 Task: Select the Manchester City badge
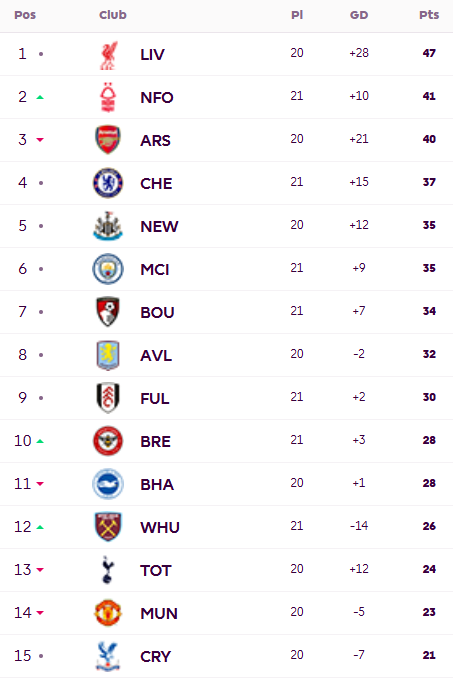(x=108, y=269)
